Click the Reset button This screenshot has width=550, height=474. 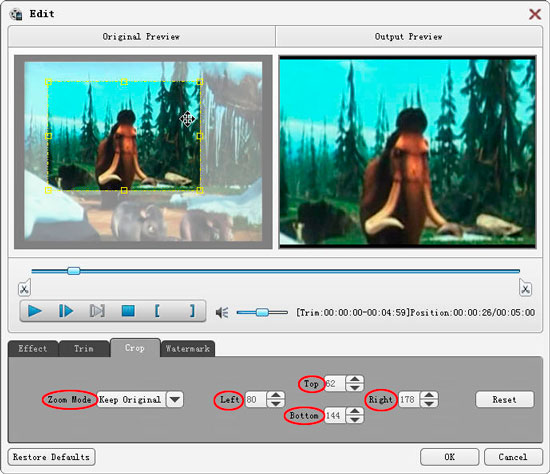(504, 400)
